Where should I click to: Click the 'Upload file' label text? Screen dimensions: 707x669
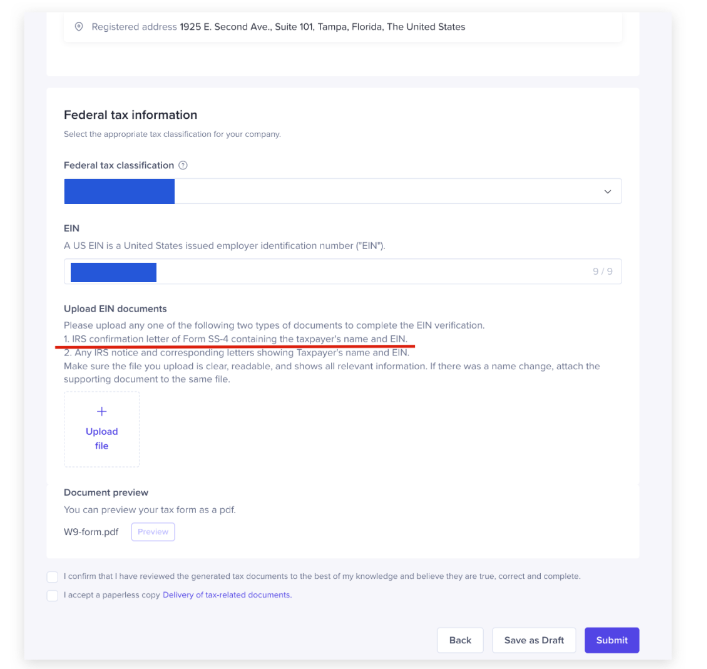click(x=102, y=438)
